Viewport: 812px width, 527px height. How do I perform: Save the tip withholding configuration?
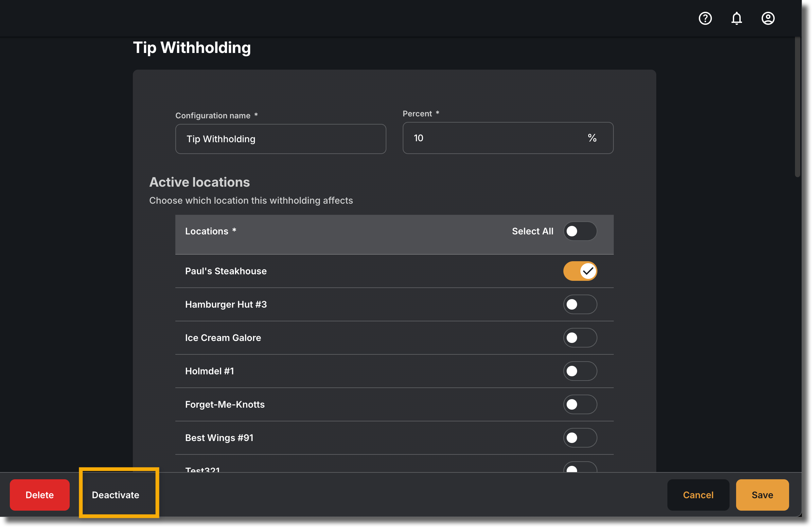(762, 495)
